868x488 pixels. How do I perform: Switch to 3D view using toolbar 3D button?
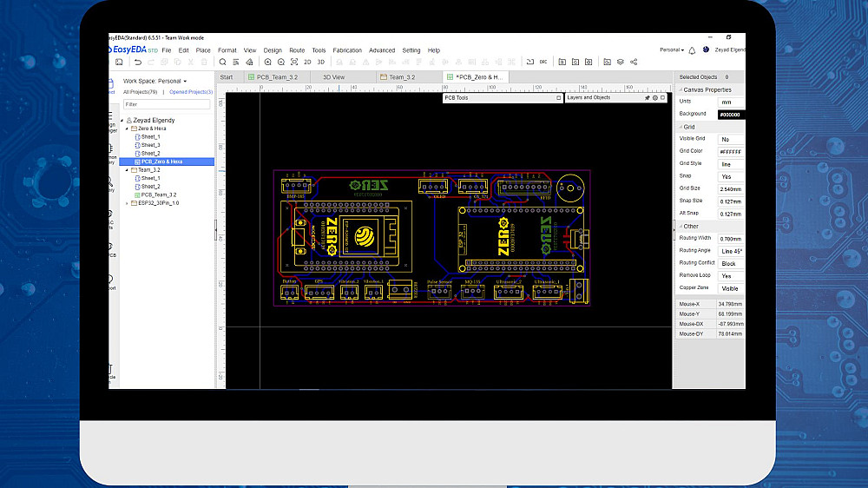coord(320,63)
